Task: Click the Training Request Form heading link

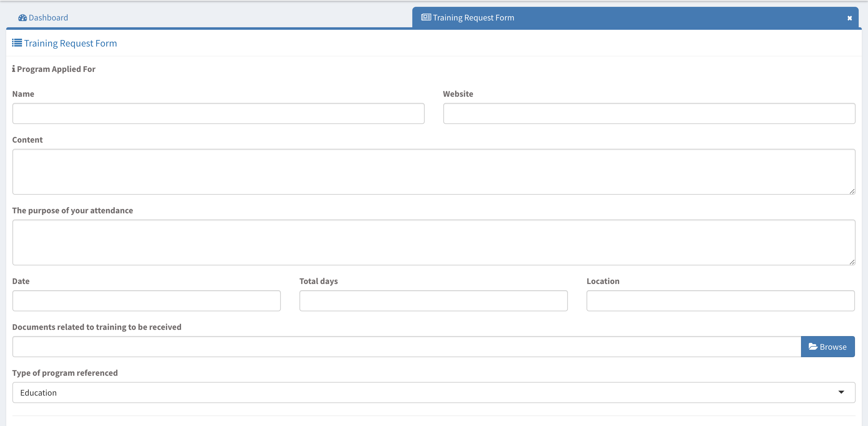Action: tap(70, 43)
